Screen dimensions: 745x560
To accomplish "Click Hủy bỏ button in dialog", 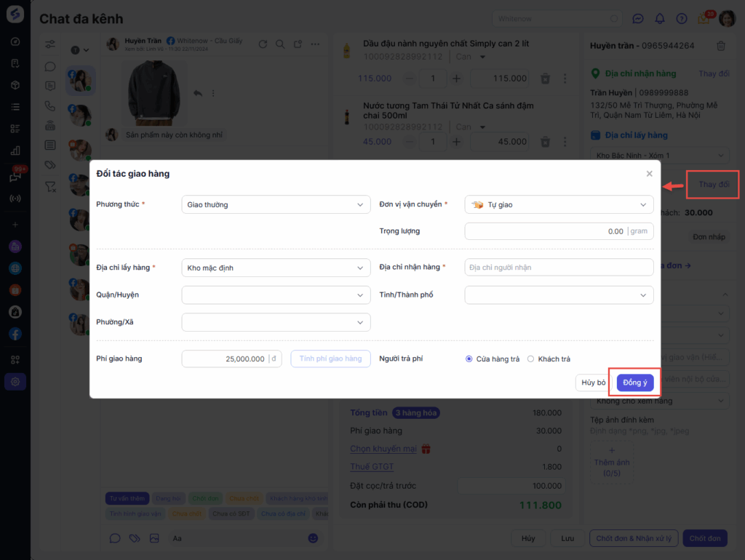I will pyautogui.click(x=593, y=383).
